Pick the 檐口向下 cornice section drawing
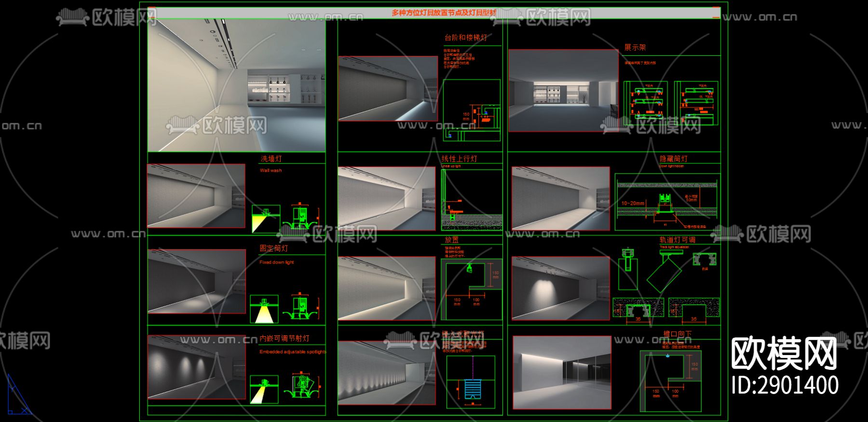This screenshot has height=422, width=868. (671, 381)
